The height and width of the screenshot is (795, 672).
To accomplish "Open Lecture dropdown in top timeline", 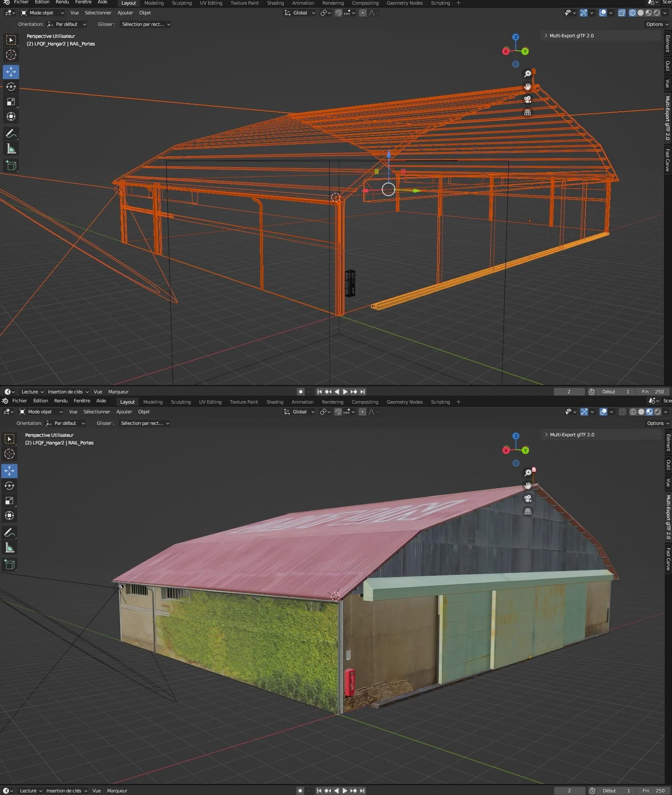I will (32, 392).
